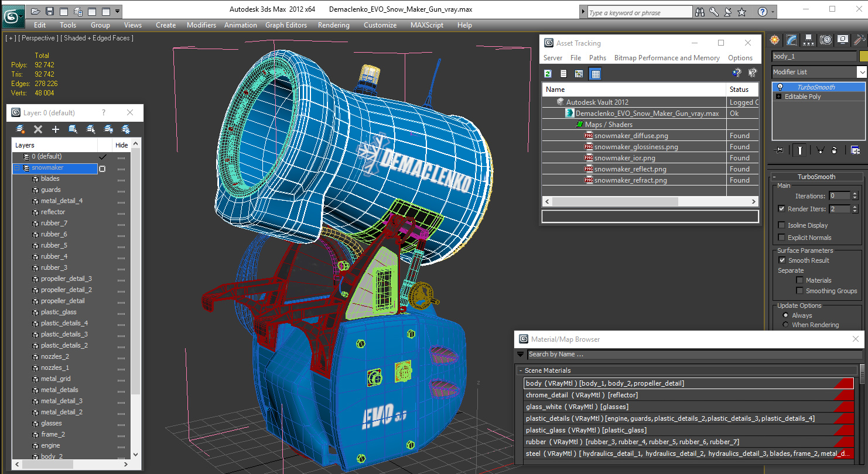Viewport: 868px width, 474px height.
Task: Open the Rendering menu
Action: [334, 25]
